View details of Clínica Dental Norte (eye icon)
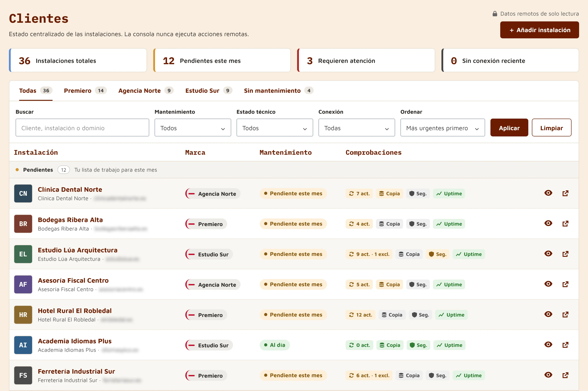Screen dimensions: 588x391 click(x=548, y=193)
